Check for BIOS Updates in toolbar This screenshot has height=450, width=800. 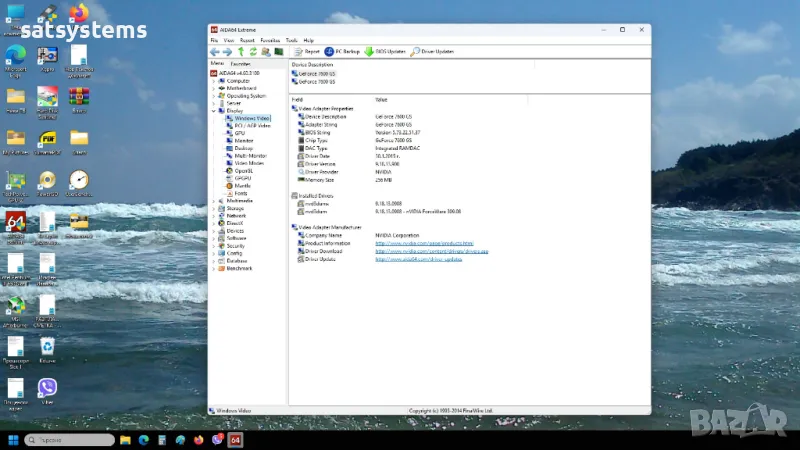tap(385, 51)
